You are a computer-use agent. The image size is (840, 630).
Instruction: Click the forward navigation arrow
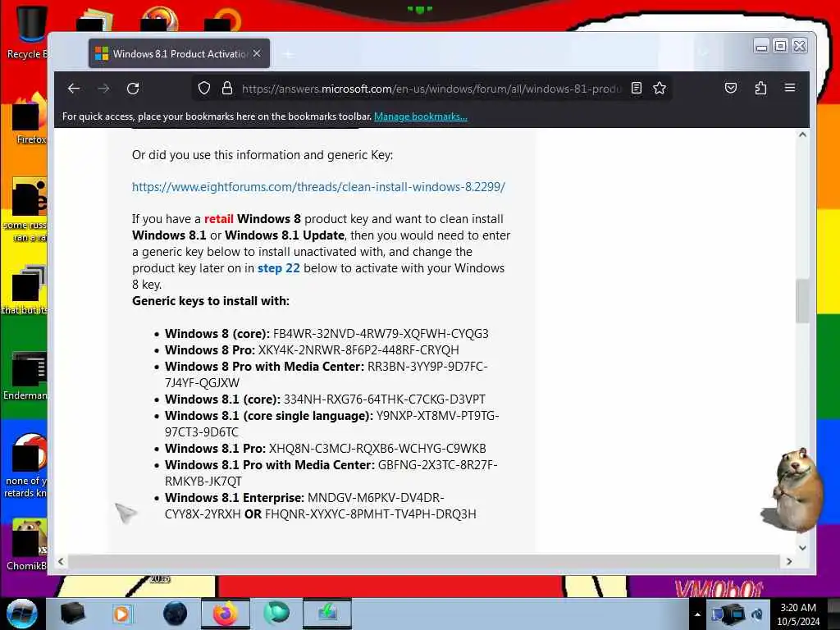tap(104, 89)
